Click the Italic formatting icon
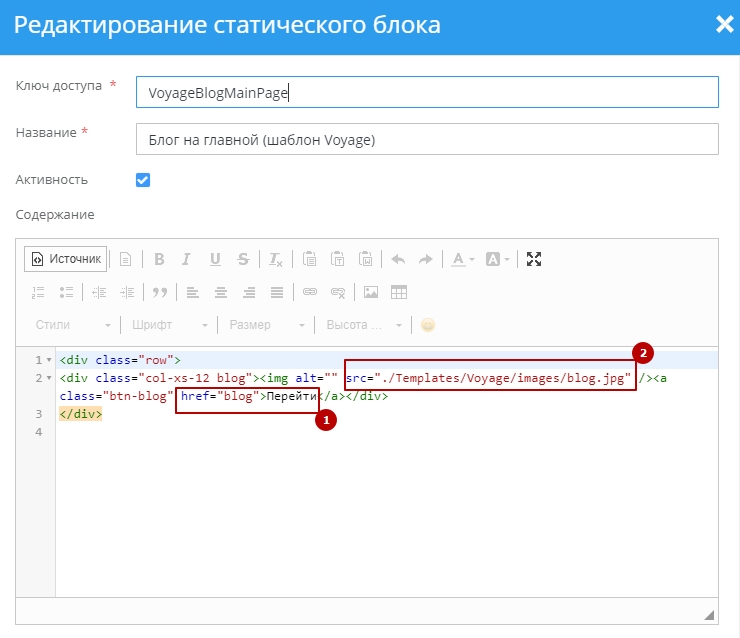740x638 pixels. click(186, 259)
